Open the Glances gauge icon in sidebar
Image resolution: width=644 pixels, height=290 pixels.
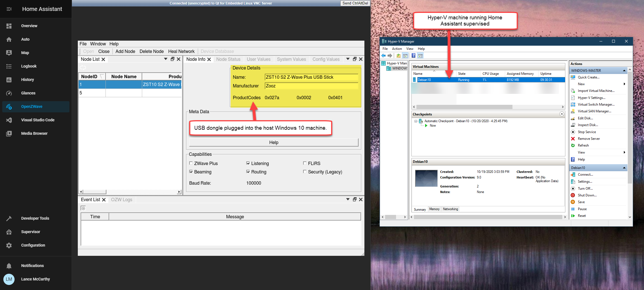9,93
